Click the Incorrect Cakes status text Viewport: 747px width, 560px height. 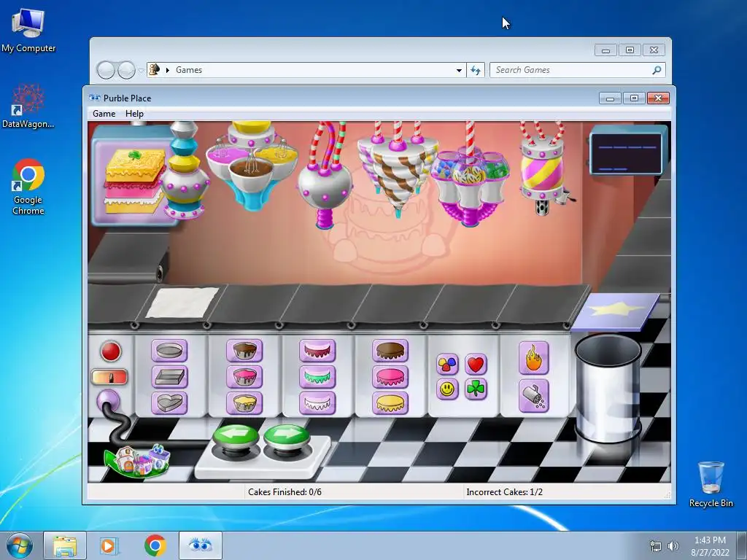[505, 492]
